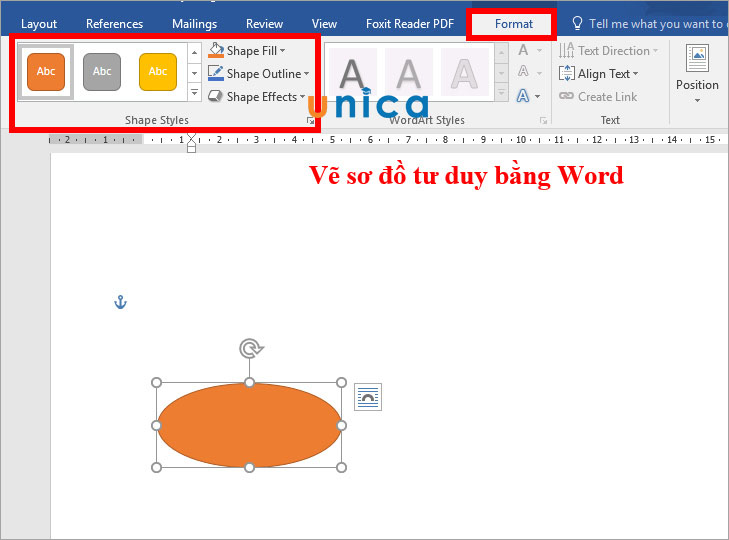Open the Position tool in the ribbon
Viewport: 729px width, 540px height.
pyautogui.click(x=697, y=73)
